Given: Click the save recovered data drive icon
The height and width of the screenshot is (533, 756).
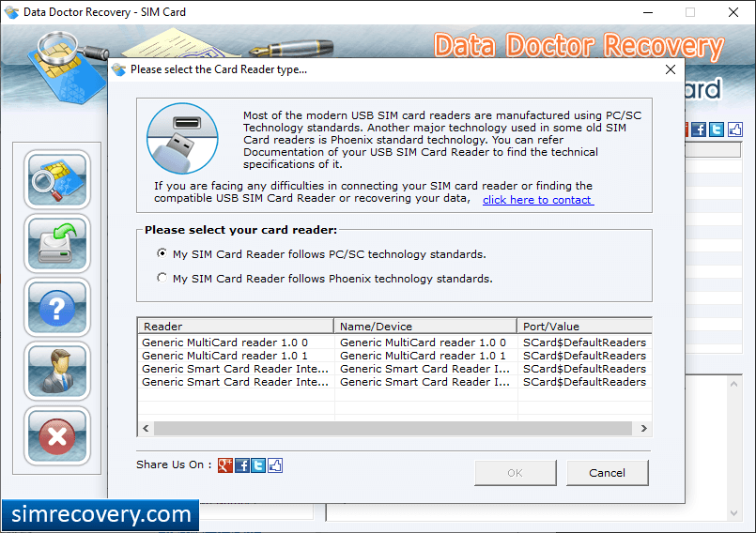Looking at the screenshot, I should 57,243.
